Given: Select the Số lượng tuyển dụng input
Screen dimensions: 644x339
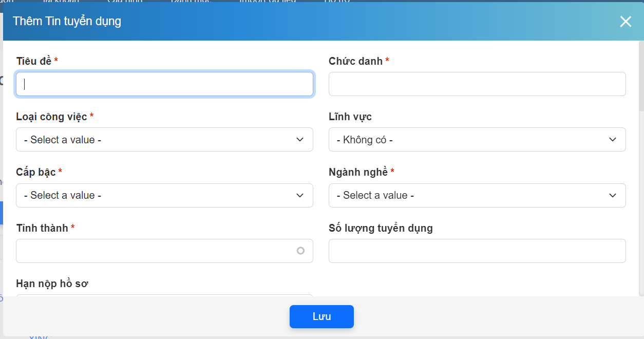Looking at the screenshot, I should click(477, 251).
